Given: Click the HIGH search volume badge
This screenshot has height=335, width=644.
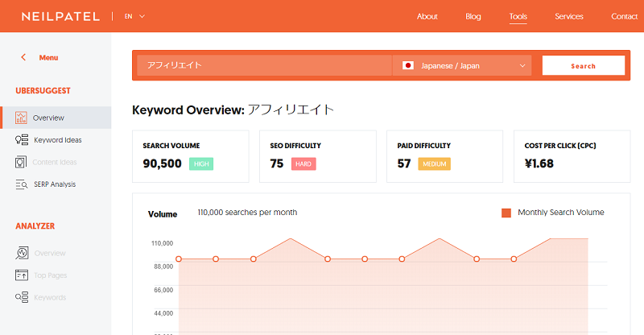Looking at the screenshot, I should (x=201, y=163).
